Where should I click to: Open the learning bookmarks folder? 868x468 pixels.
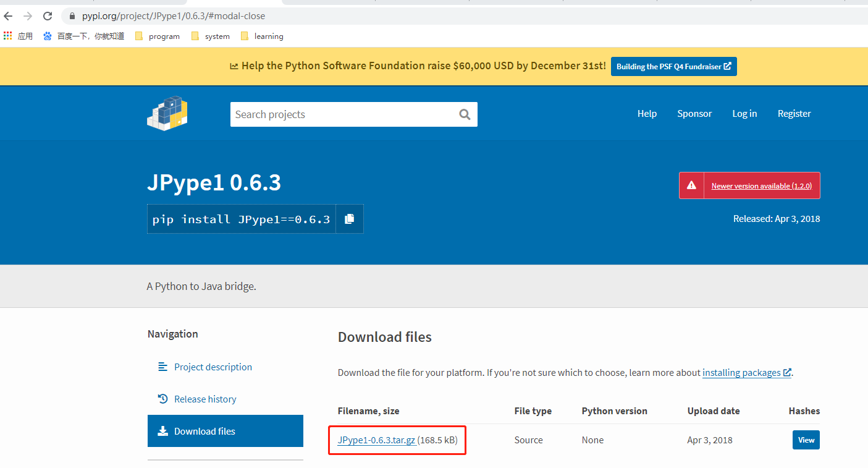tap(262, 36)
